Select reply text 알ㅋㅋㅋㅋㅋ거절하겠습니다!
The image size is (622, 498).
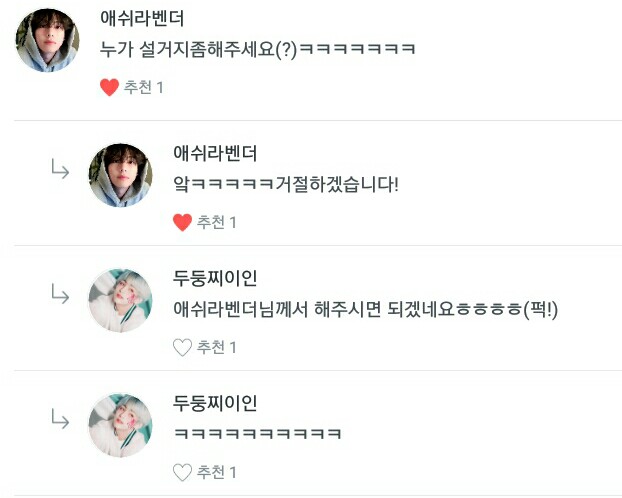point(286,185)
